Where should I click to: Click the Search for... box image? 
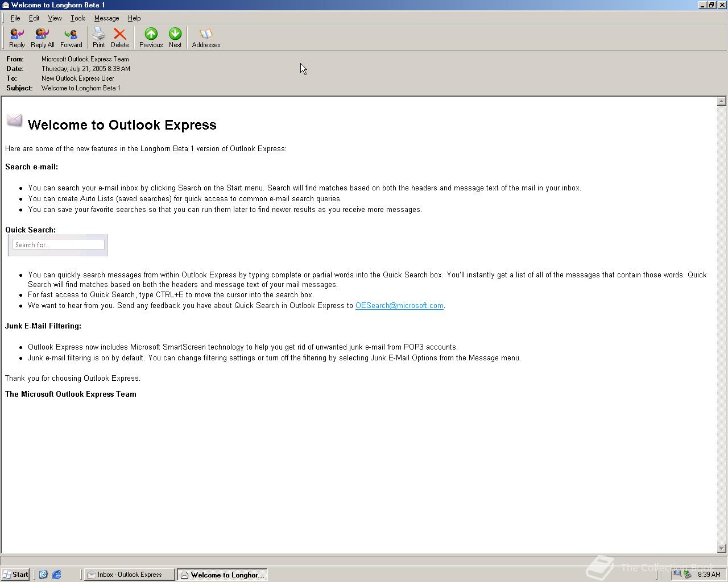point(58,245)
